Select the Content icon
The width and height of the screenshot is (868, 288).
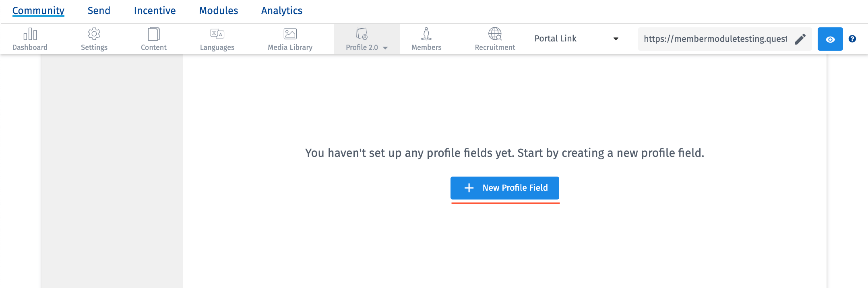153,39
